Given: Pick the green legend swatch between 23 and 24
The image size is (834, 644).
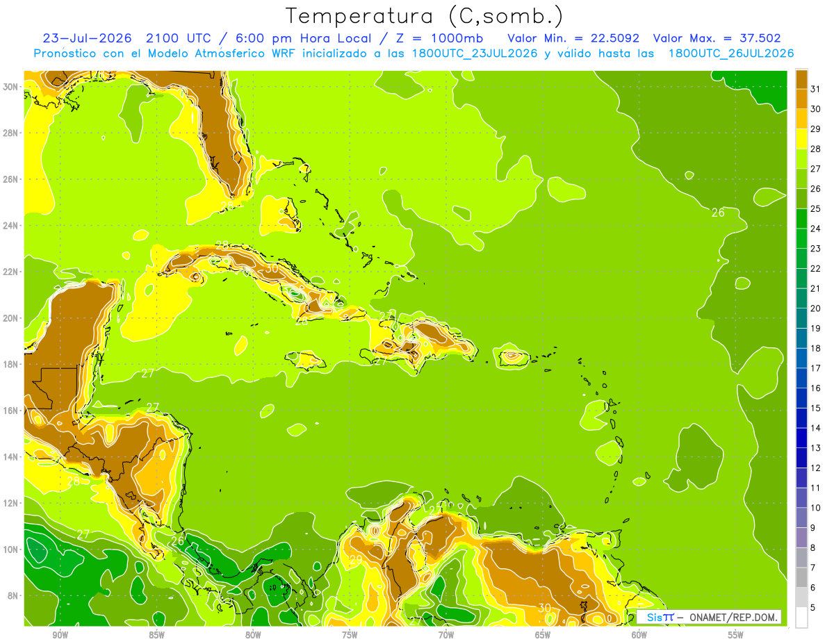Looking at the screenshot, I should coord(802,238).
